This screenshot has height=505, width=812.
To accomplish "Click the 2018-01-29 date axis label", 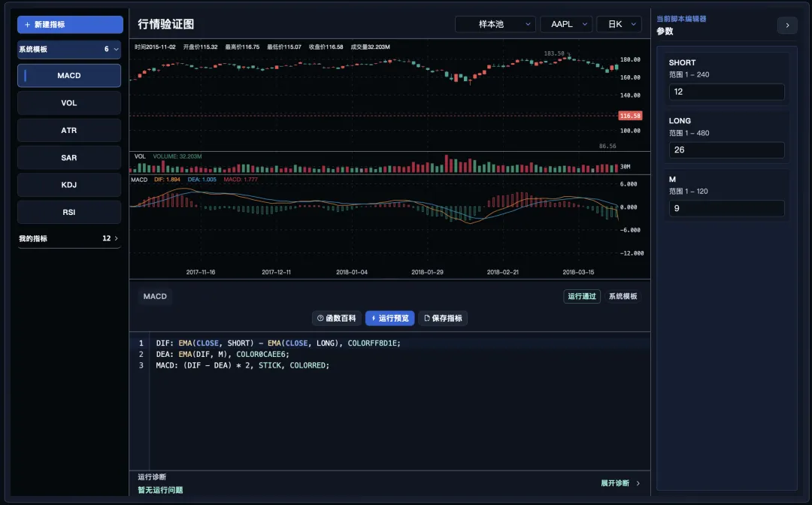I will pos(427,272).
